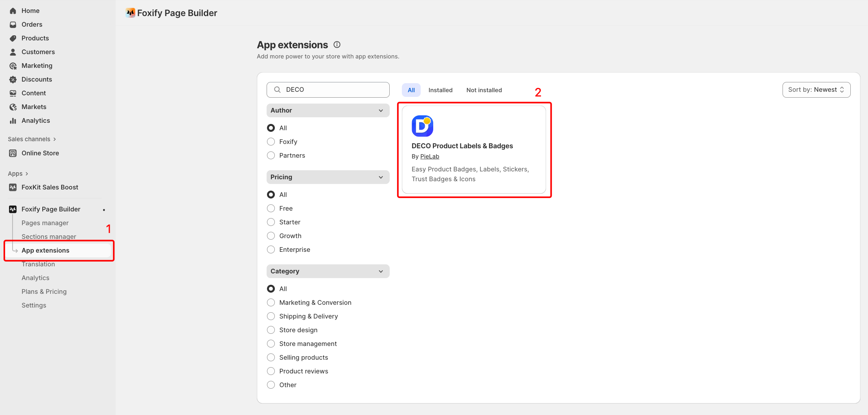Open the PieLab author link
This screenshot has width=868, height=415.
pos(430,157)
